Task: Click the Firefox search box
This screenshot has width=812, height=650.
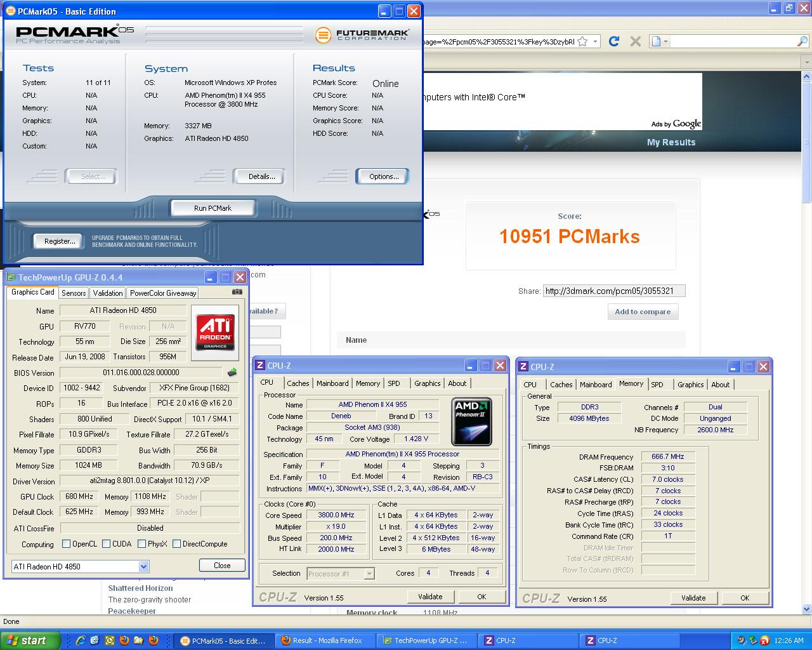Action: [x=733, y=41]
